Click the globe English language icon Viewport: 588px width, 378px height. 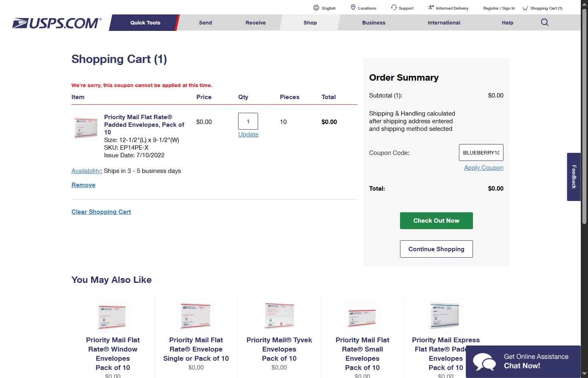[x=316, y=8]
